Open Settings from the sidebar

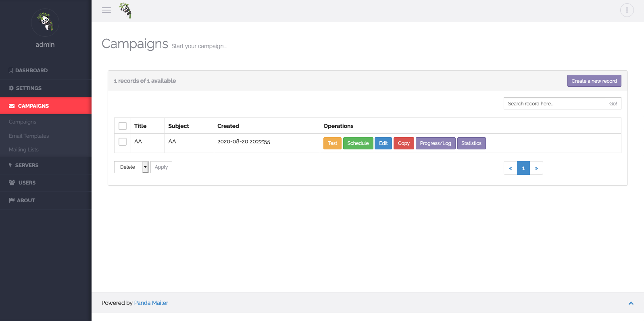coord(29,88)
